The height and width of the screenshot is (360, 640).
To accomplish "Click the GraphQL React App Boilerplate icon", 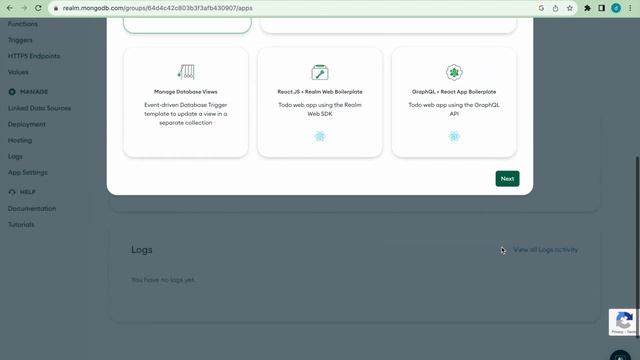I will [x=454, y=72].
